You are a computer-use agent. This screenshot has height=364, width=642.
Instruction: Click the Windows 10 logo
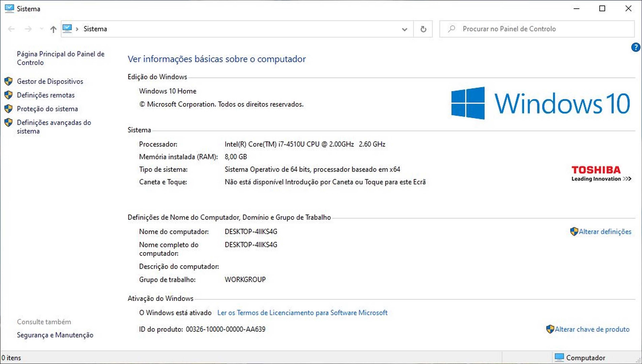tap(541, 103)
